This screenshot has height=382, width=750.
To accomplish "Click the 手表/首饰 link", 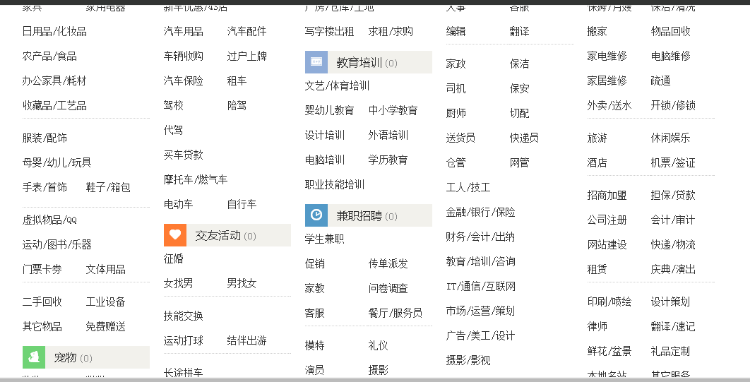I will pyautogui.click(x=45, y=187).
